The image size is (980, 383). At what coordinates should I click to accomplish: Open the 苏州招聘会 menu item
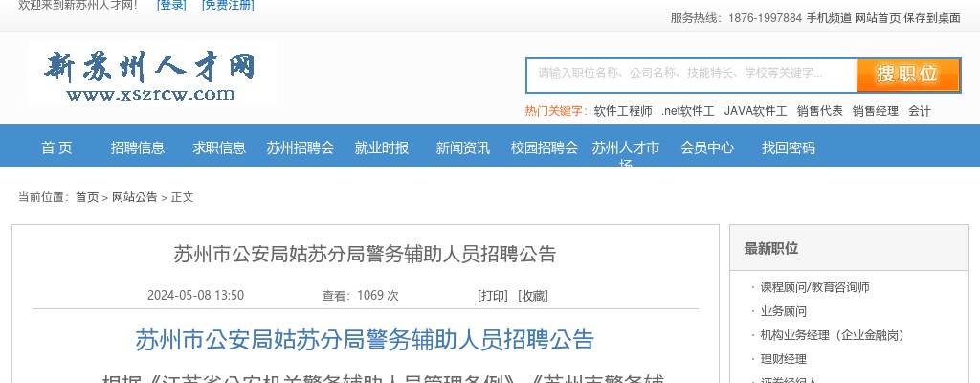point(301,147)
